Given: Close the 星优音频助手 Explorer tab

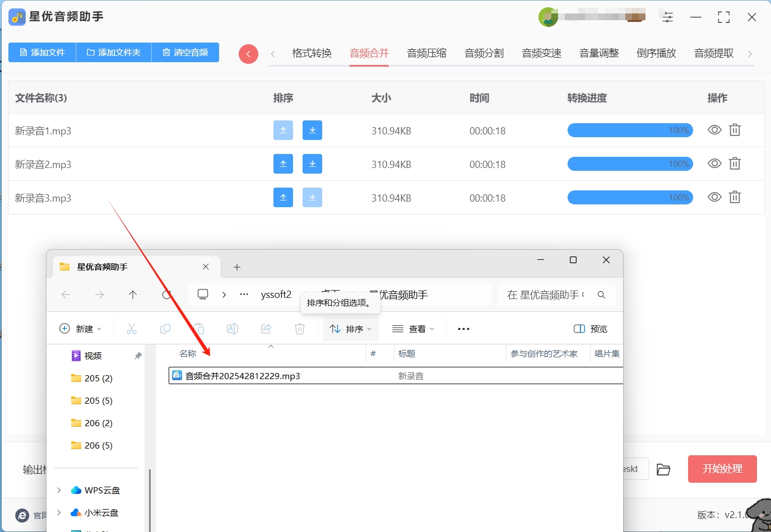Looking at the screenshot, I should tap(206, 267).
